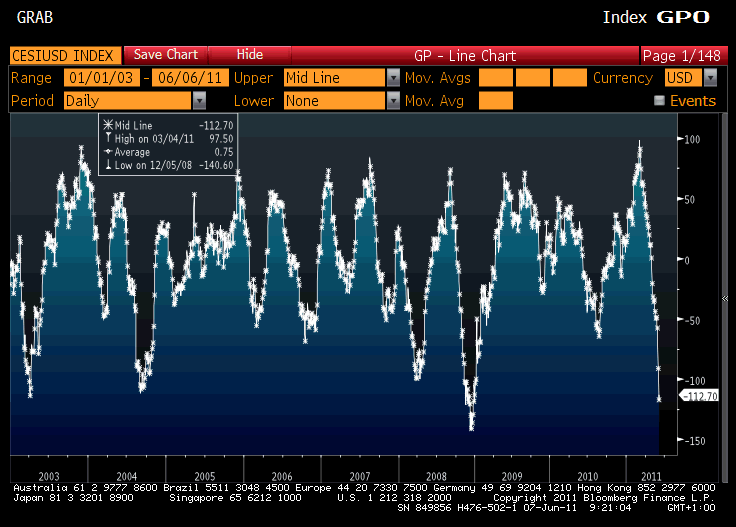Click the Average marker icon in legend
Viewport: 736px width, 527px height.
(106, 152)
